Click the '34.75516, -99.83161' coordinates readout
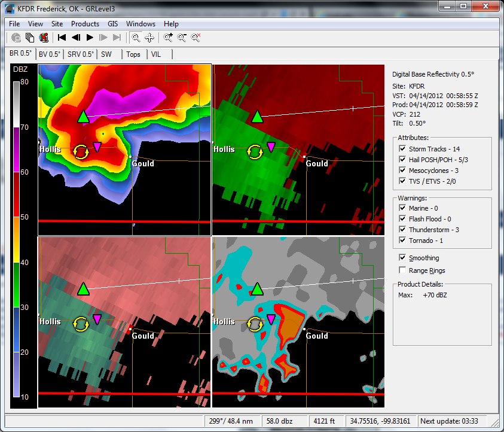This screenshot has height=432, width=504. [380, 421]
